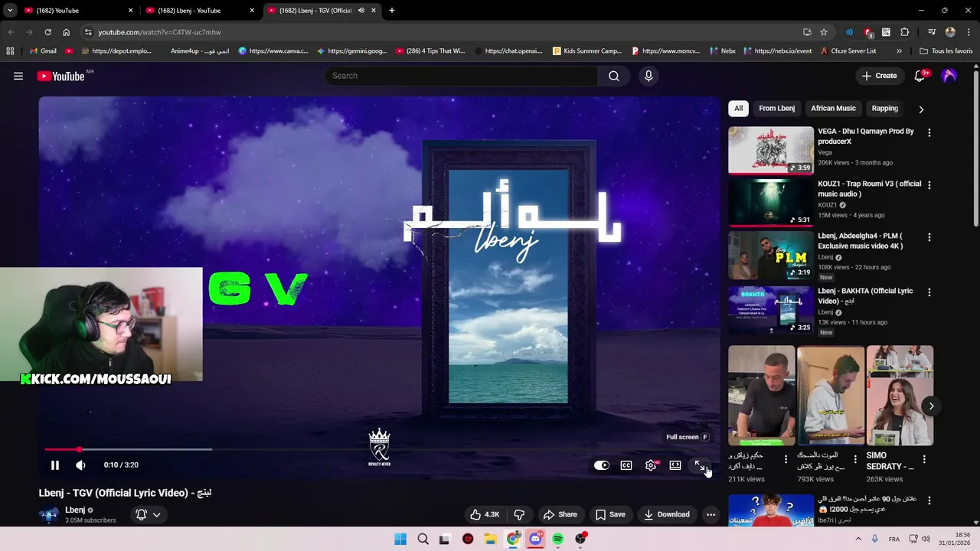980x551 pixels.
Task: Go to browser home page
Action: [x=67, y=32]
